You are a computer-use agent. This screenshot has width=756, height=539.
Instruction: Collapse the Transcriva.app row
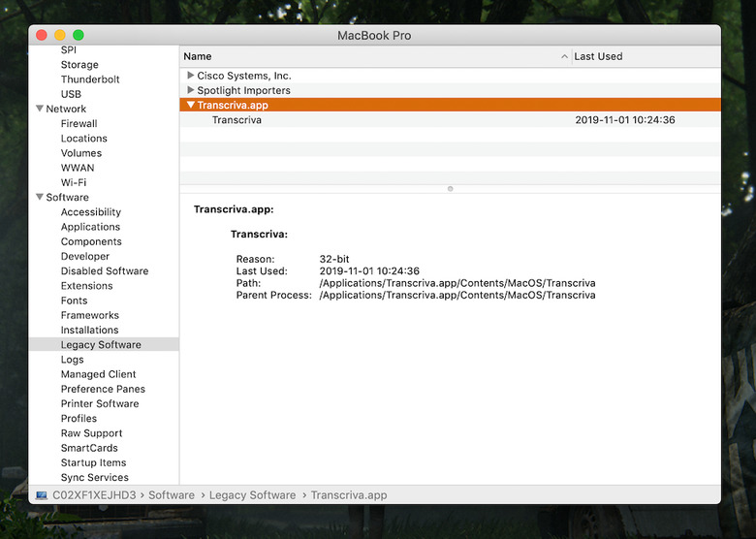point(191,105)
